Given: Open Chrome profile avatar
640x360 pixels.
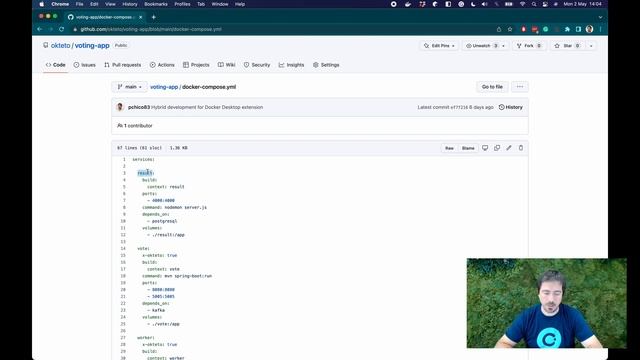Looking at the screenshot, I should click(x=589, y=29).
